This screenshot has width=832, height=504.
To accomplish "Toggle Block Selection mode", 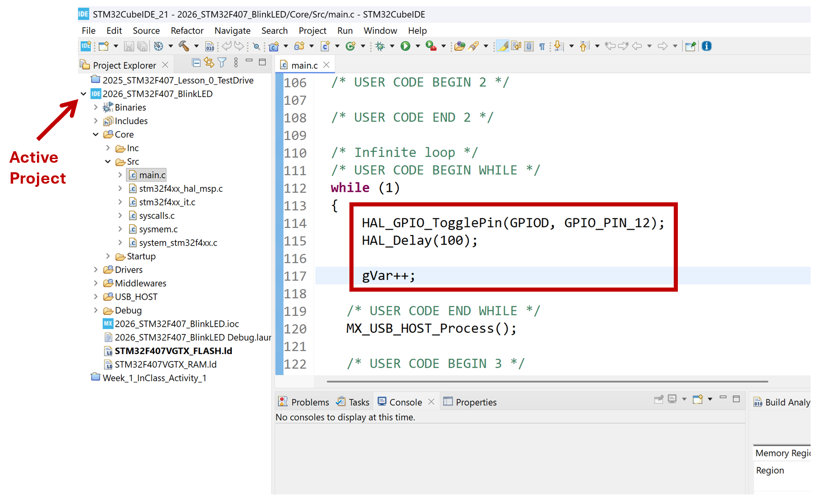I will point(529,46).
